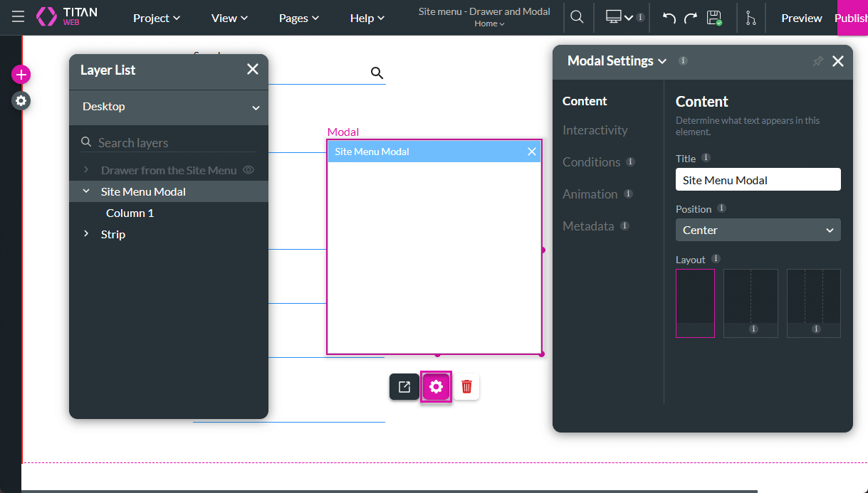Click the Preview button
Image resolution: width=868 pixels, height=493 pixels.
point(801,18)
